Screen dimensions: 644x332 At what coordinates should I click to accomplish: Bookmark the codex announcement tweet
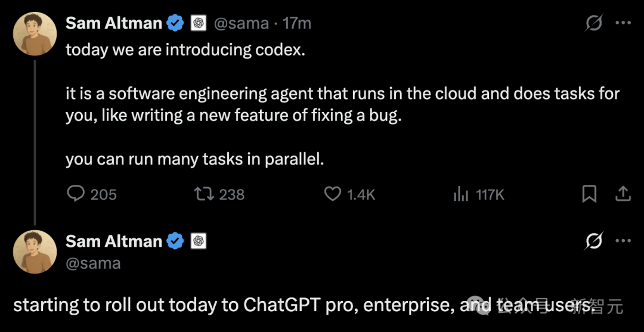[589, 194]
